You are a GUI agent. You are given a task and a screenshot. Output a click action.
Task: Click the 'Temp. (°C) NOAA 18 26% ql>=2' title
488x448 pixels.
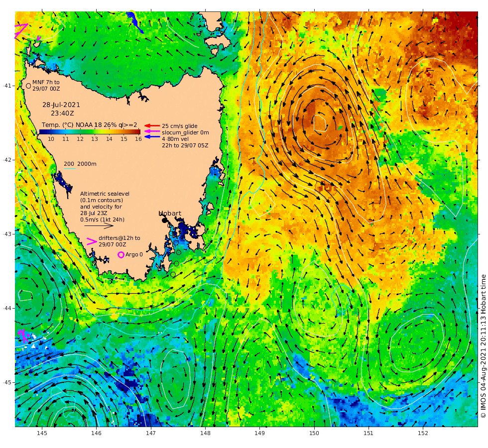tap(89, 125)
